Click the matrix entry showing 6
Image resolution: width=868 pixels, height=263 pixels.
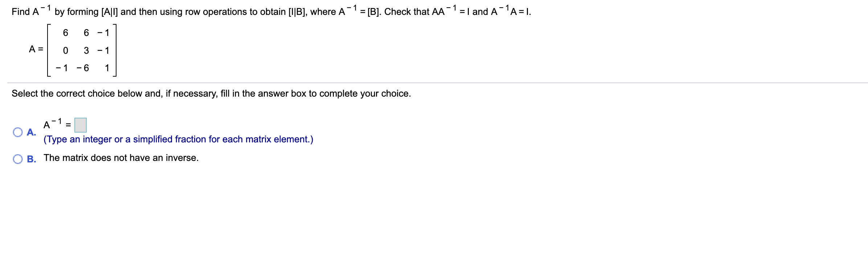point(65,33)
